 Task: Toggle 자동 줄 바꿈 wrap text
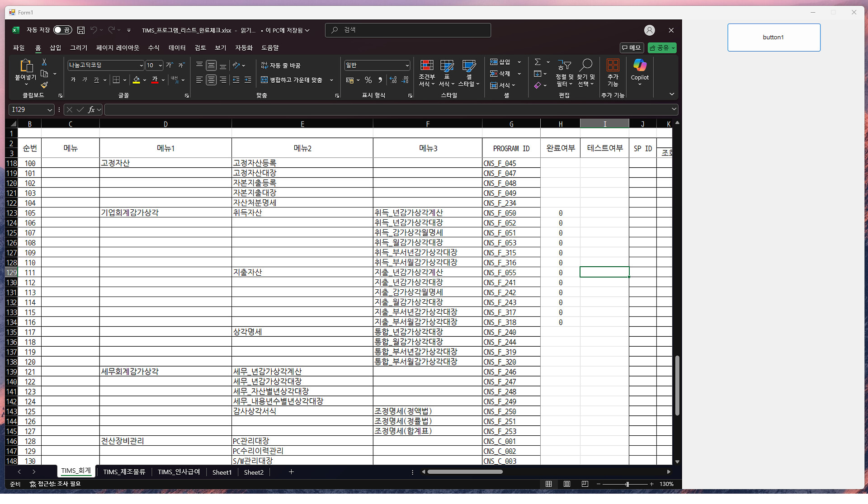[281, 66]
